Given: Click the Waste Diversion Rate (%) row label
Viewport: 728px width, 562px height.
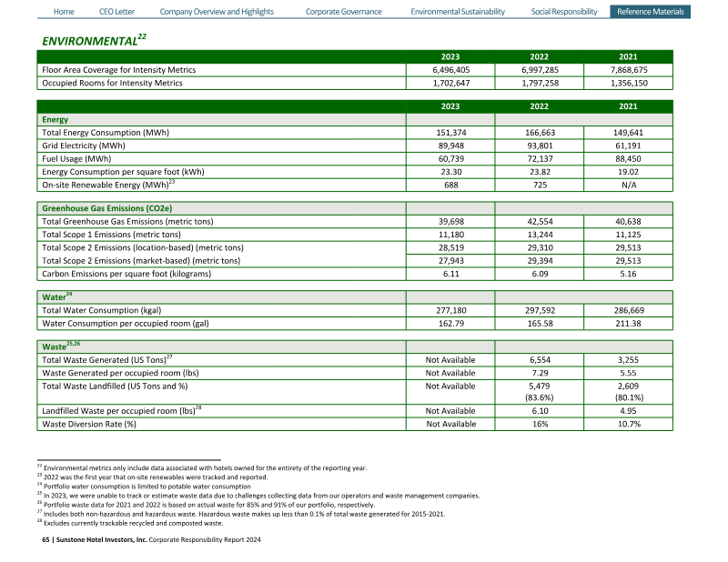Looking at the screenshot, I should [89, 424].
